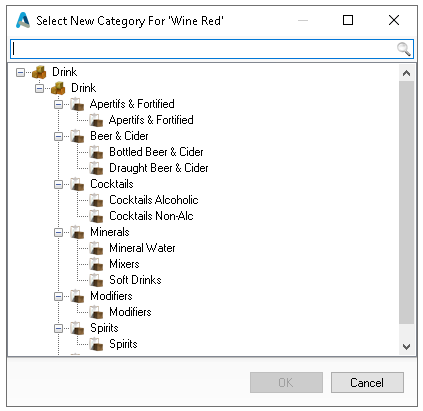Click the Cancel button
This screenshot has height=411, width=423.
(x=367, y=382)
